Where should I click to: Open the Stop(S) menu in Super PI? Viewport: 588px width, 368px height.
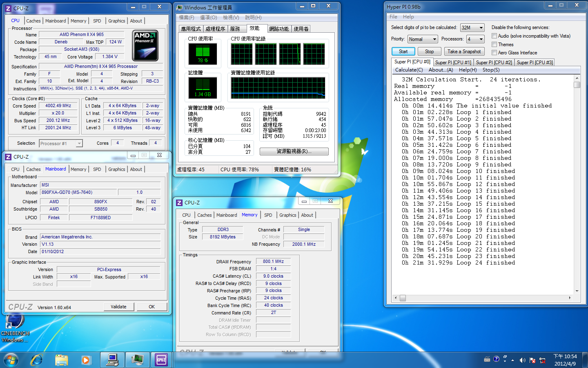tap(491, 70)
